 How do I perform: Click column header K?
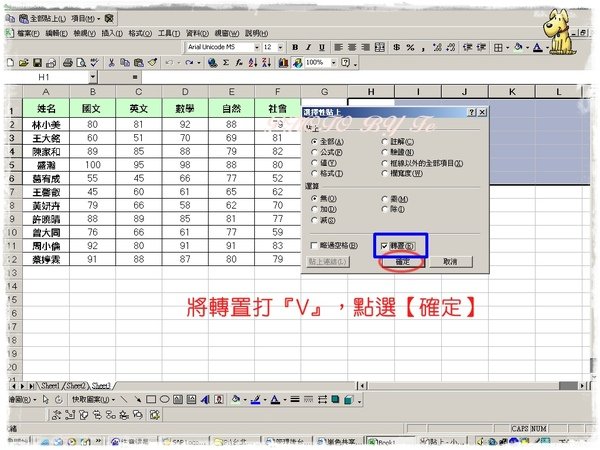click(512, 92)
